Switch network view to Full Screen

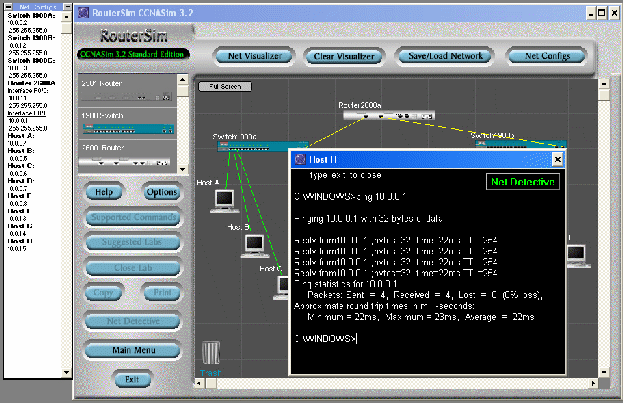[x=225, y=86]
